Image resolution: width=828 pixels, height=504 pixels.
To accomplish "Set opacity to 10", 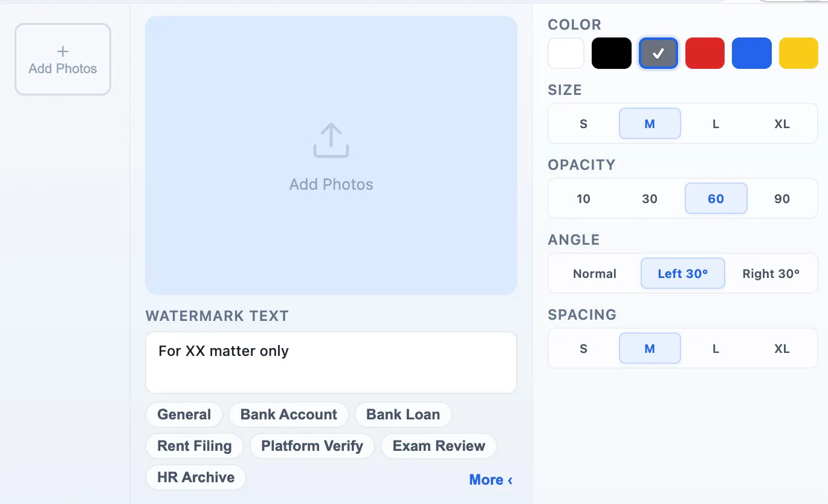I will (x=583, y=199).
